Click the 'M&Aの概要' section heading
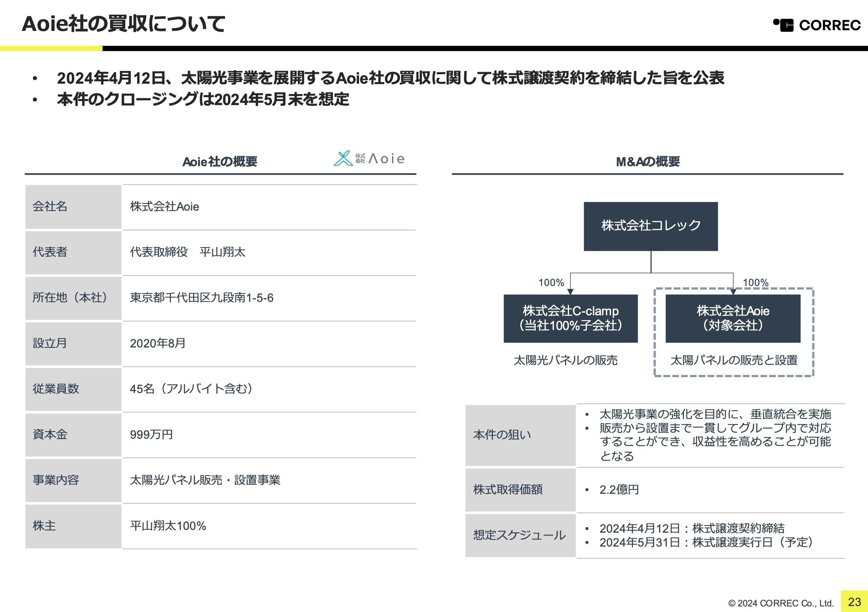The height and width of the screenshot is (612, 868). [648, 161]
